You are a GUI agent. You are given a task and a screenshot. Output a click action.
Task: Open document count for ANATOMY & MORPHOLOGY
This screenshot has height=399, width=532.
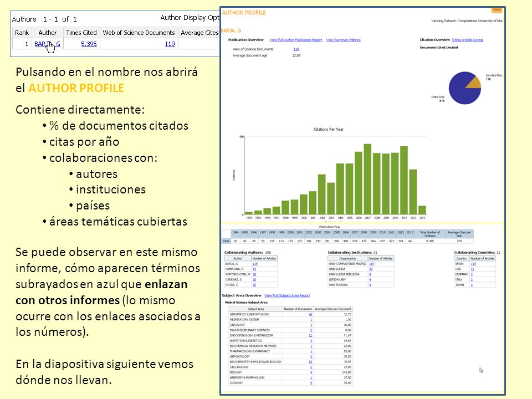point(311,377)
